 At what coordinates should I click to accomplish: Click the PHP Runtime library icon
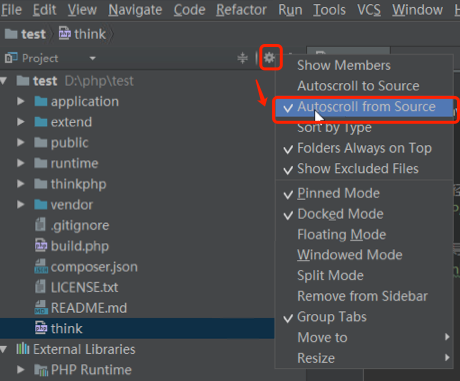(x=41, y=370)
